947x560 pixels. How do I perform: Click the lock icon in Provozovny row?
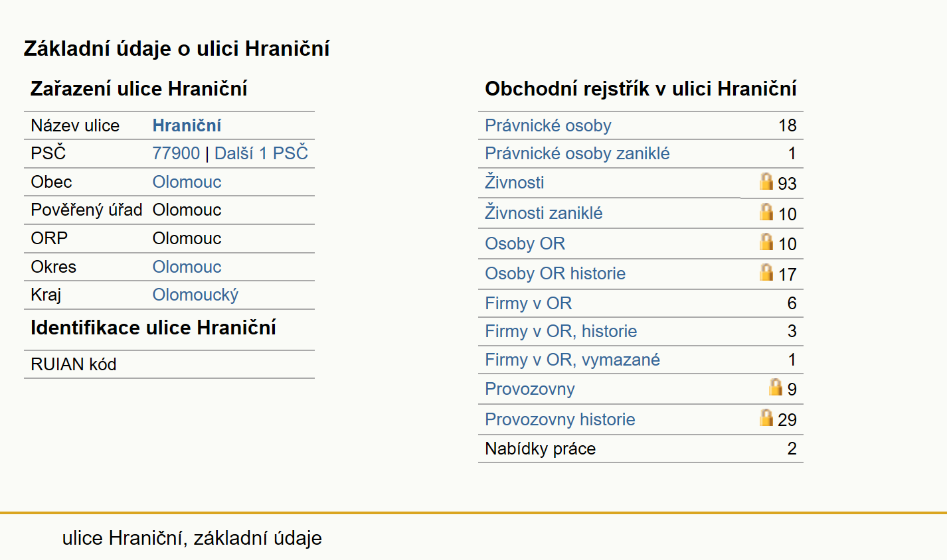point(775,387)
